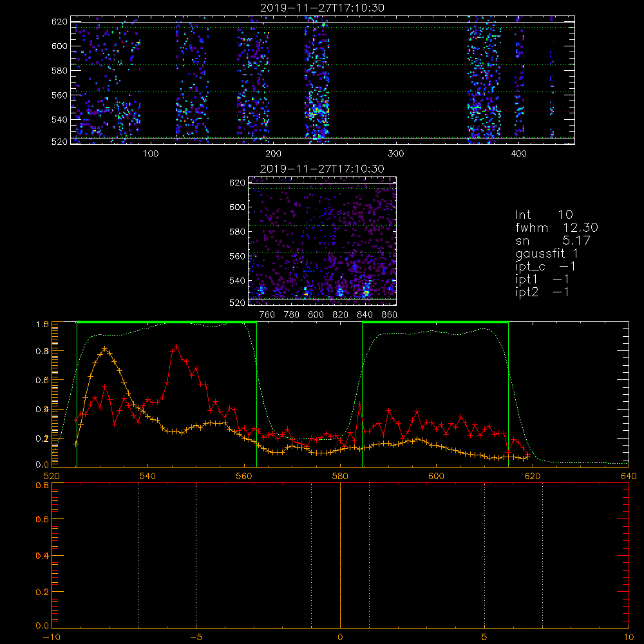Click x-axis label -5 of bottom plot
The image size is (644, 644).
[x=196, y=637]
